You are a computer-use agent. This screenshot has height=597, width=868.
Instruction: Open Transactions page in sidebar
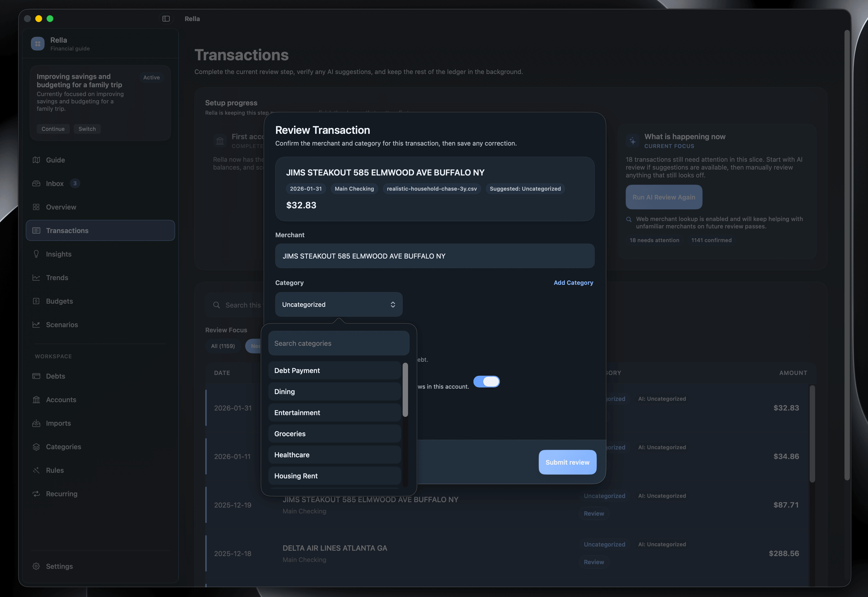[x=100, y=230]
